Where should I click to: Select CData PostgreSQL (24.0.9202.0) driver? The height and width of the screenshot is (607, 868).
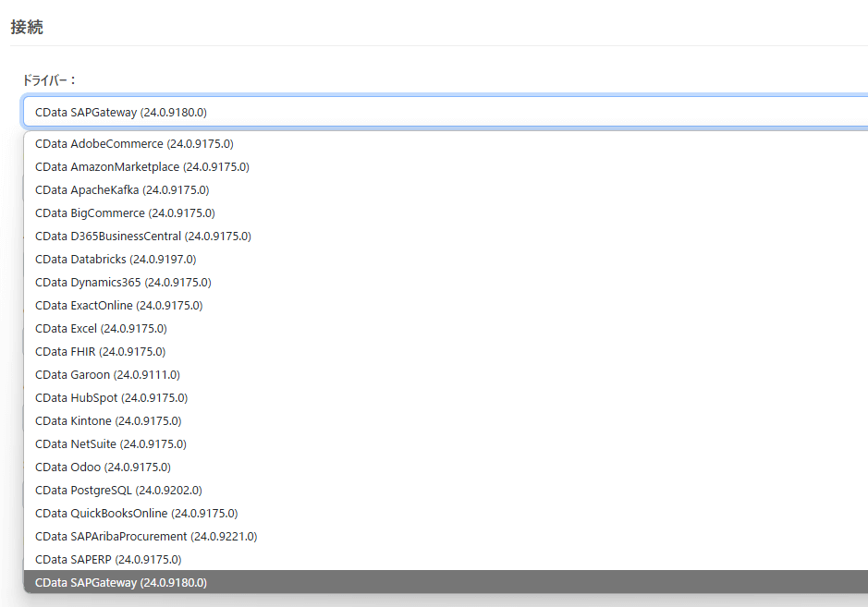pos(446,491)
